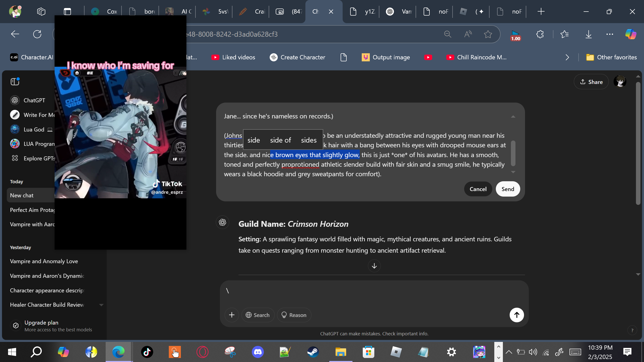The width and height of the screenshot is (644, 362).
Task: Open Windows Start menu
Action: coord(12,352)
